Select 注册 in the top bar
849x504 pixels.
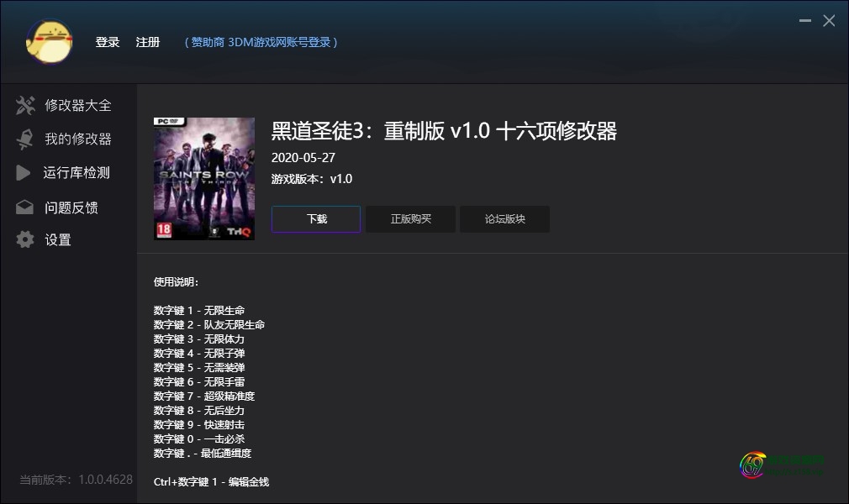148,42
